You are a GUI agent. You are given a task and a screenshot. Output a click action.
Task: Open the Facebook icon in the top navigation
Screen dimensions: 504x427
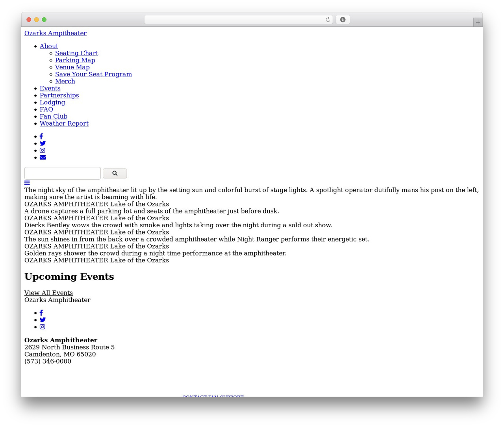[x=41, y=136]
